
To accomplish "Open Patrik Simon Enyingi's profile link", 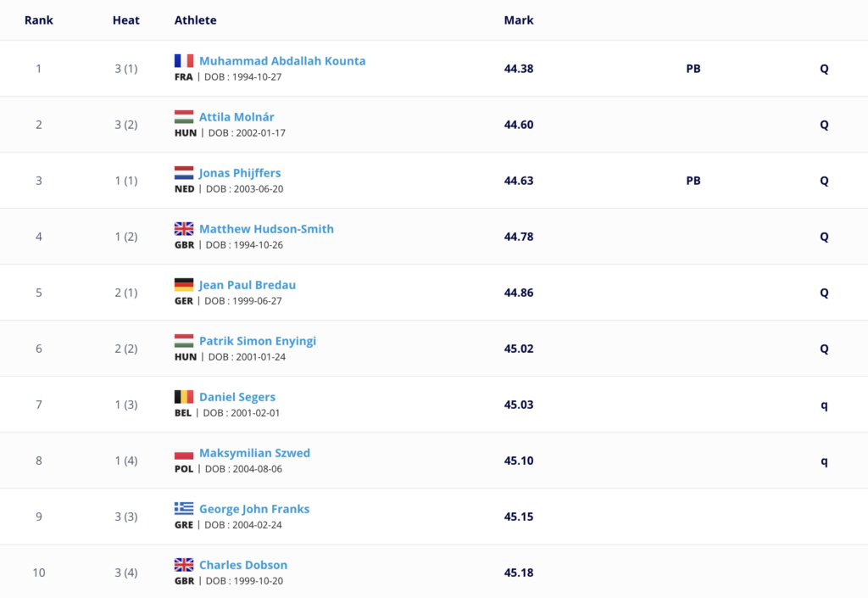I will [x=258, y=341].
